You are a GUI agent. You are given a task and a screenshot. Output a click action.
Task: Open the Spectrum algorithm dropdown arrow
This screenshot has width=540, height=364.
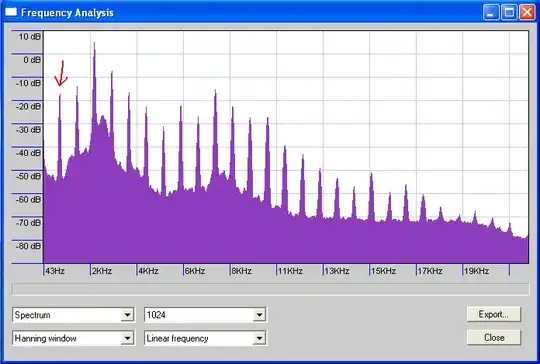tap(127, 315)
